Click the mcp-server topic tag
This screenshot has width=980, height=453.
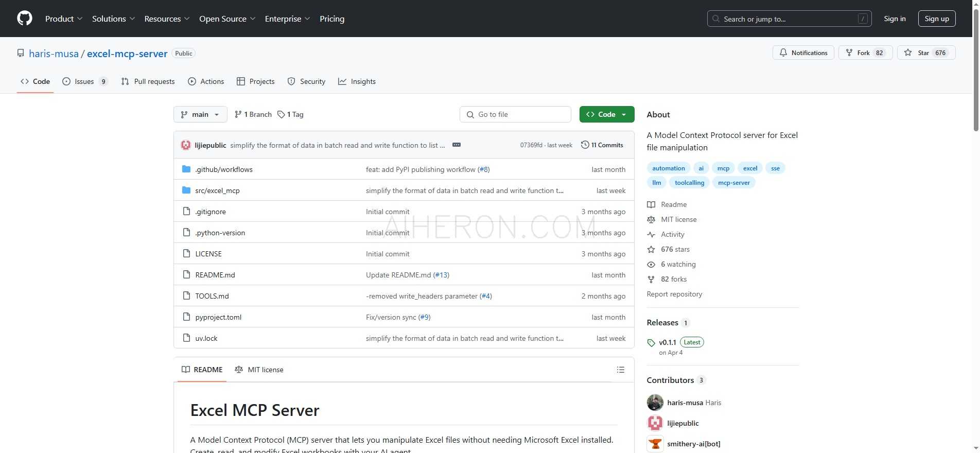tap(733, 183)
